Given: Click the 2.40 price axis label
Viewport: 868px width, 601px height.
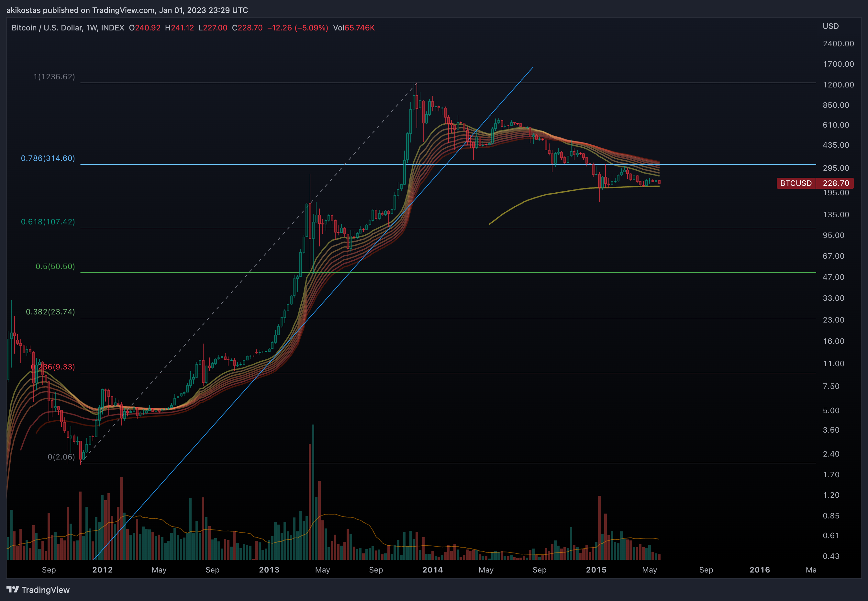Looking at the screenshot, I should tap(831, 454).
